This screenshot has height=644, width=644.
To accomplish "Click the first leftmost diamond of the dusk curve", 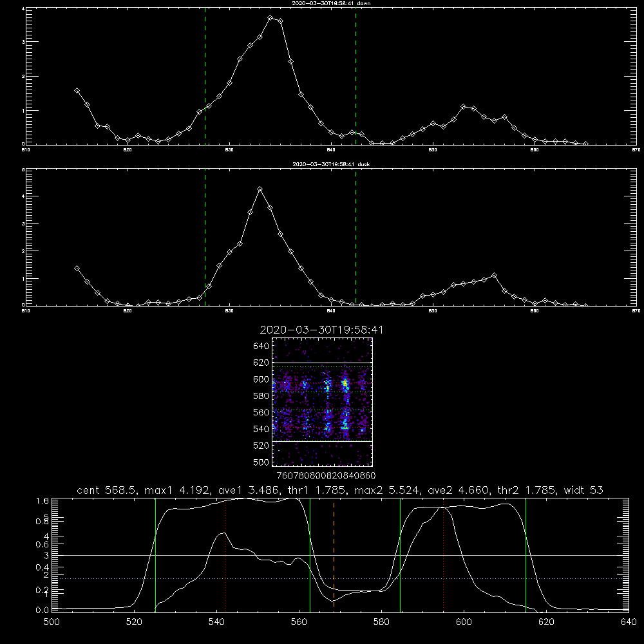I will (x=77, y=268).
